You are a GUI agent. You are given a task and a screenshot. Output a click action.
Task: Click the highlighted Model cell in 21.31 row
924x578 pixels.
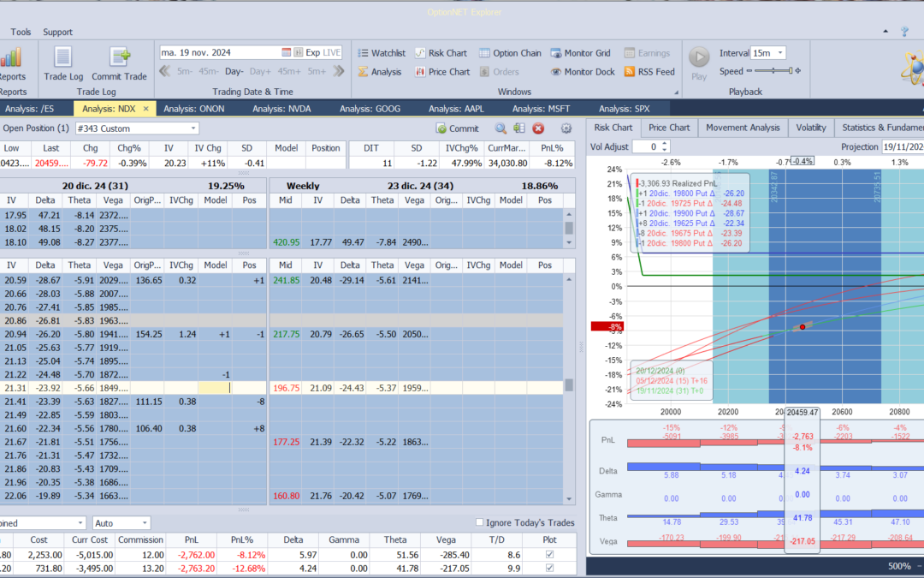click(x=215, y=388)
